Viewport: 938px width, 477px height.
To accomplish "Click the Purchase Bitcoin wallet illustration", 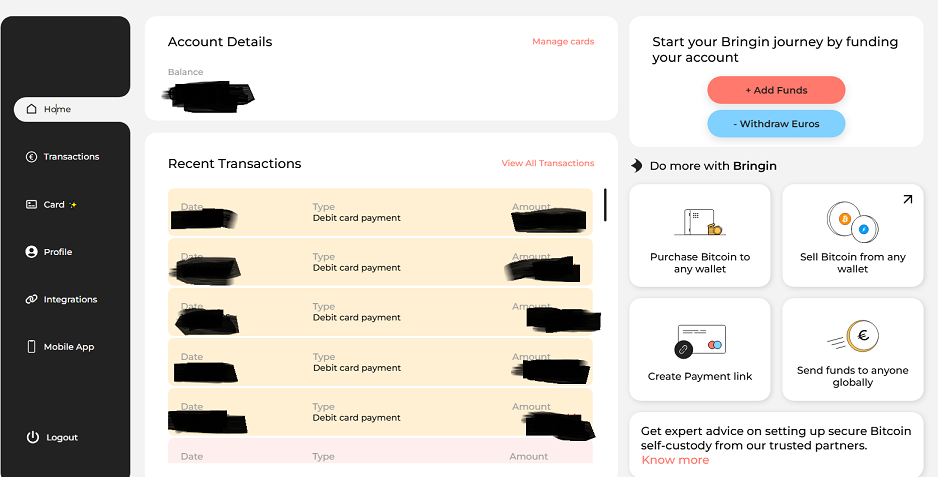I will (699, 222).
